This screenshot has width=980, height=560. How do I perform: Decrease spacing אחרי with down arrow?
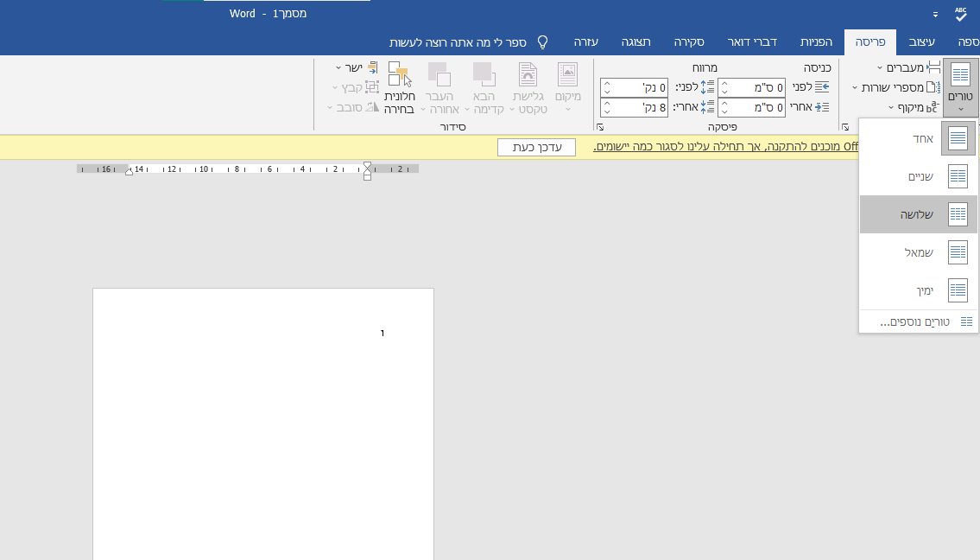(x=607, y=112)
